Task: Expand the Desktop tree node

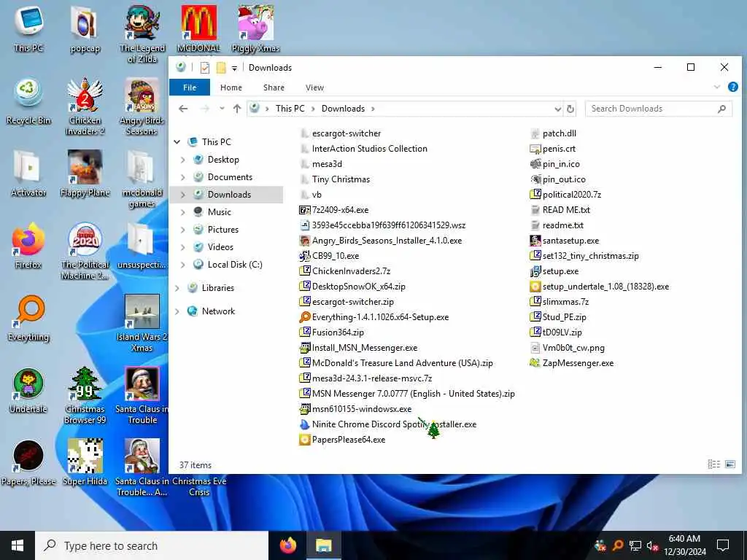Action: click(183, 160)
